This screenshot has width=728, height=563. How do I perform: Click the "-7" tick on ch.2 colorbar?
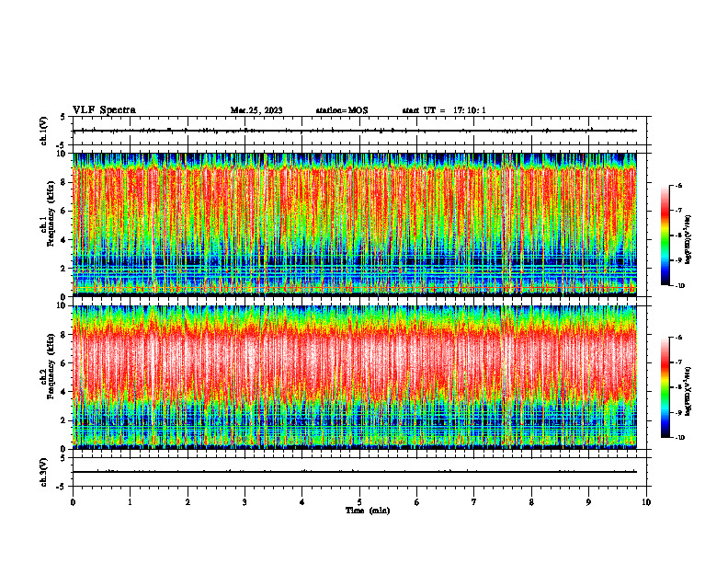(x=678, y=362)
